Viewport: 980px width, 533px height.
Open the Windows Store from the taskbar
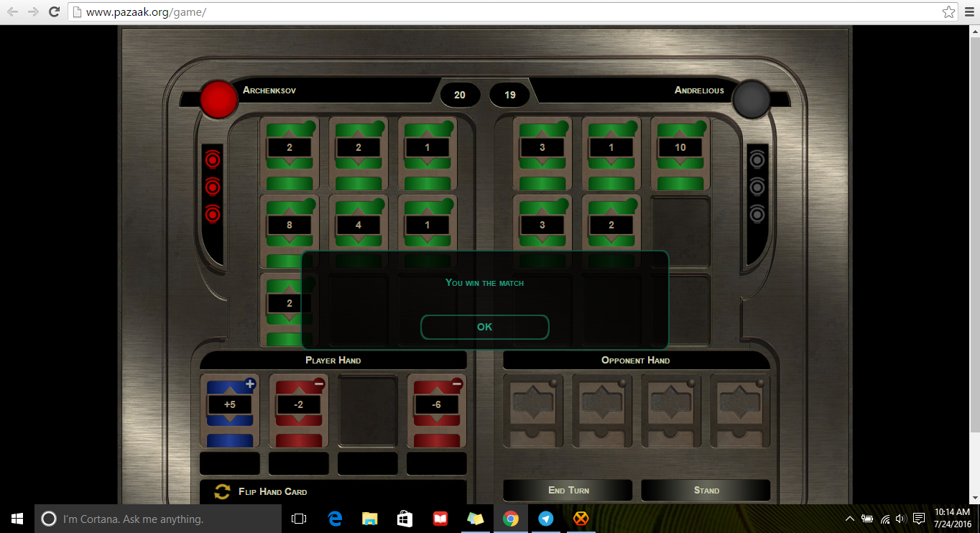point(405,519)
